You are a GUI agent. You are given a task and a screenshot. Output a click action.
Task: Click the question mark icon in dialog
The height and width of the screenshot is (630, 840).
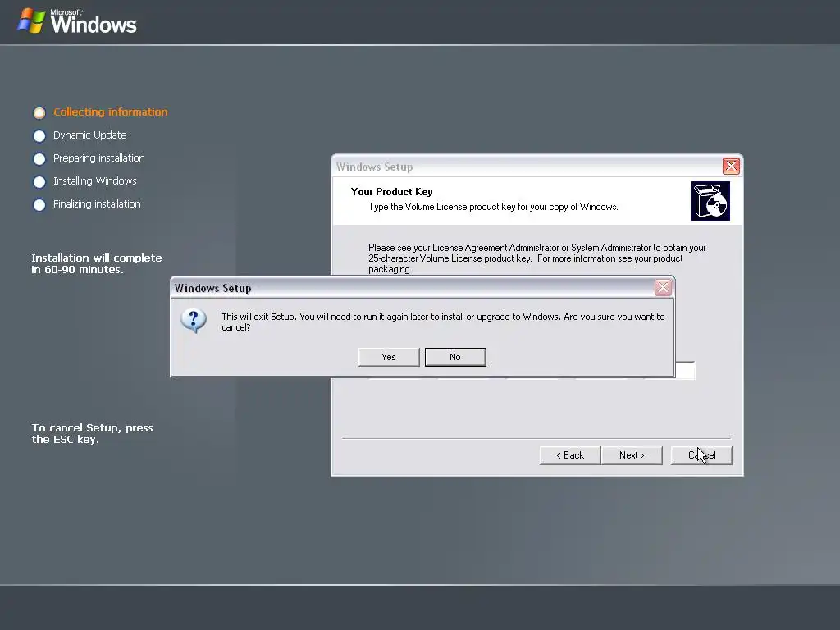tap(194, 321)
